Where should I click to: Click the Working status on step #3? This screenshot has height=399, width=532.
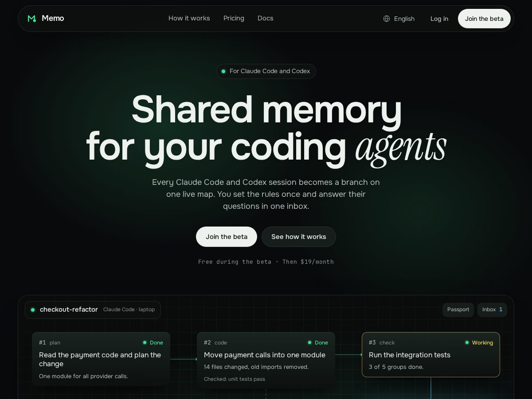tap(479, 343)
